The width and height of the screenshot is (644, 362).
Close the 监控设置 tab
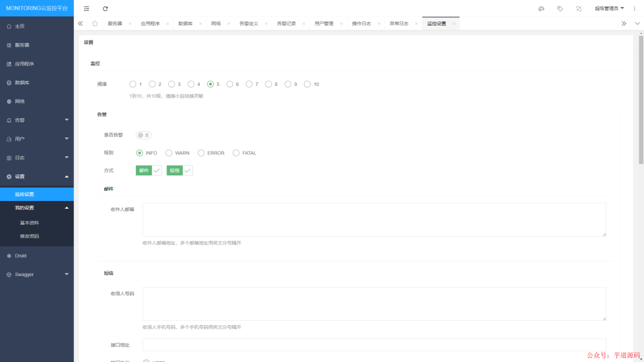454,24
